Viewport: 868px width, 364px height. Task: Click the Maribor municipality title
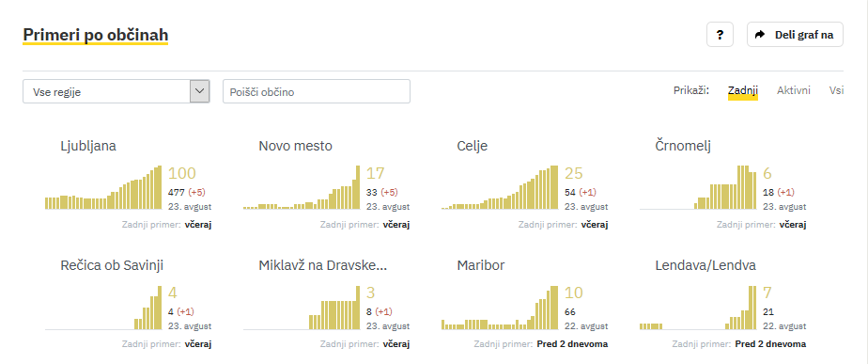tap(481, 265)
